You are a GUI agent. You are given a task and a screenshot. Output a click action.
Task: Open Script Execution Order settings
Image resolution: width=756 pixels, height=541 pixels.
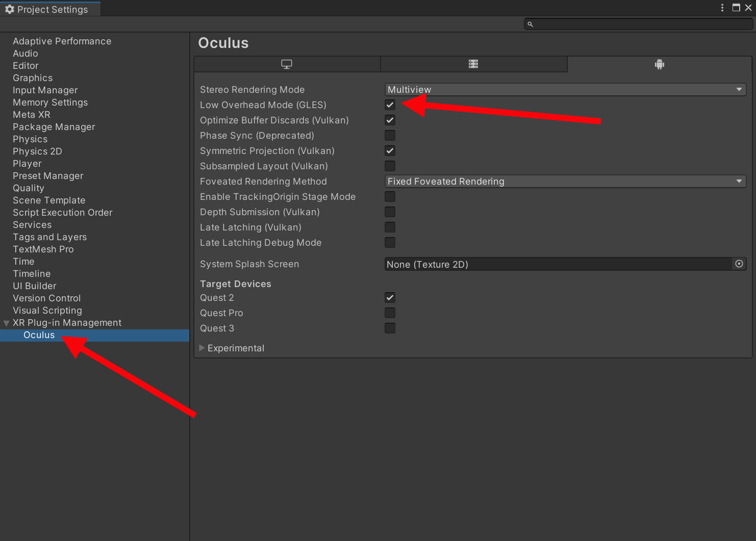(62, 213)
